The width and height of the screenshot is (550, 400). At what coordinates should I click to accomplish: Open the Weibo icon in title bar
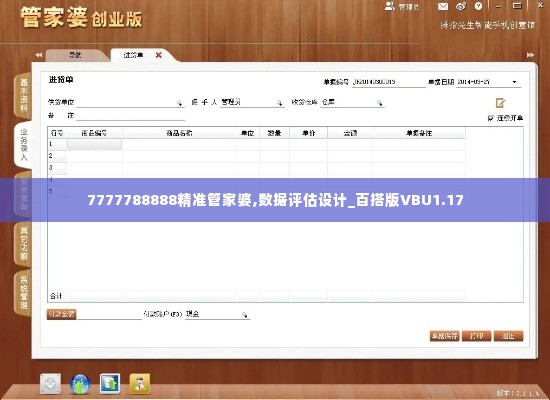pos(461,6)
